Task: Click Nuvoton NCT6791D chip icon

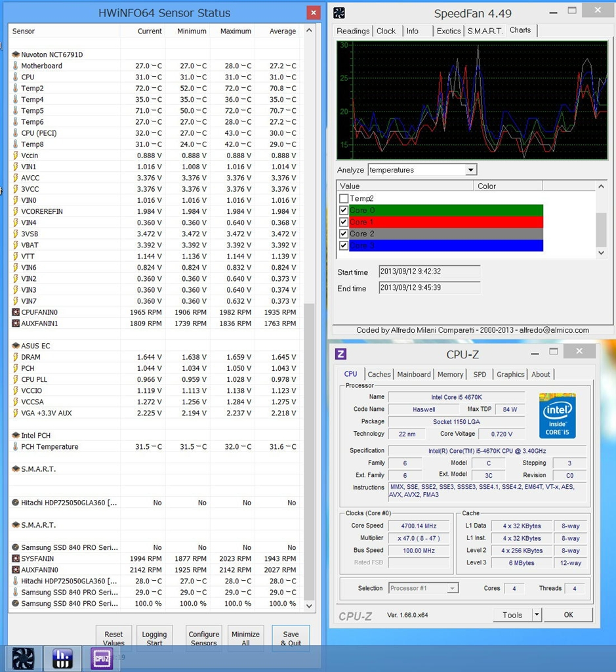Action: tap(16, 54)
